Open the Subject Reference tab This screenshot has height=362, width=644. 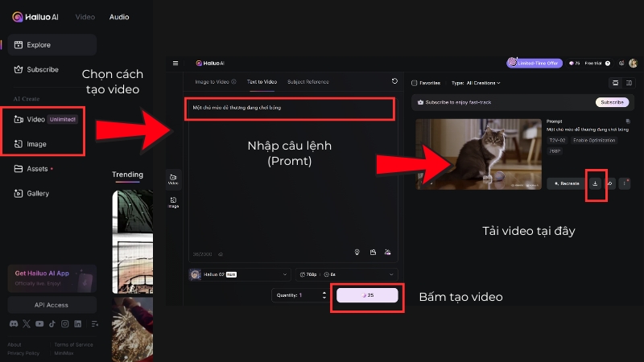(308, 82)
